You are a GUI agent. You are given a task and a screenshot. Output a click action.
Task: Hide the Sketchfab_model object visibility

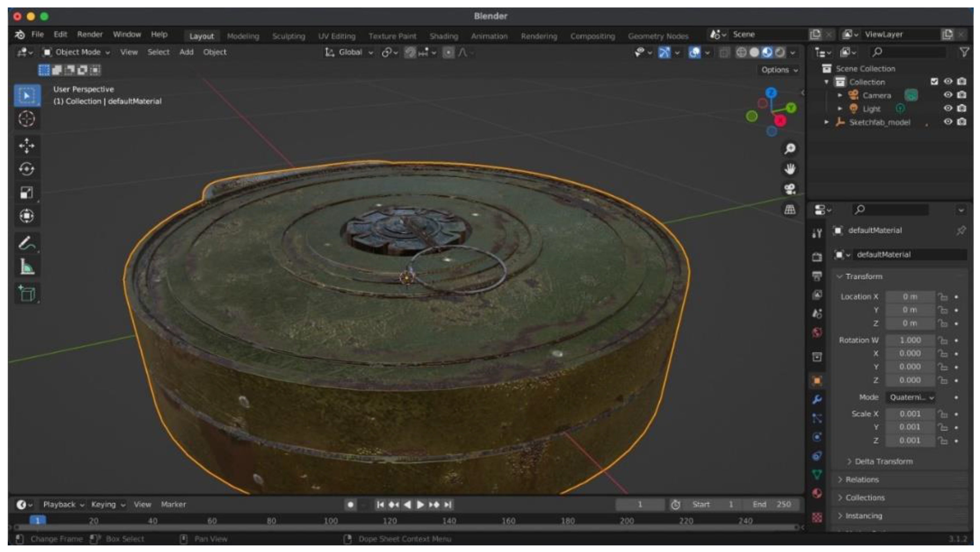pyautogui.click(x=948, y=122)
